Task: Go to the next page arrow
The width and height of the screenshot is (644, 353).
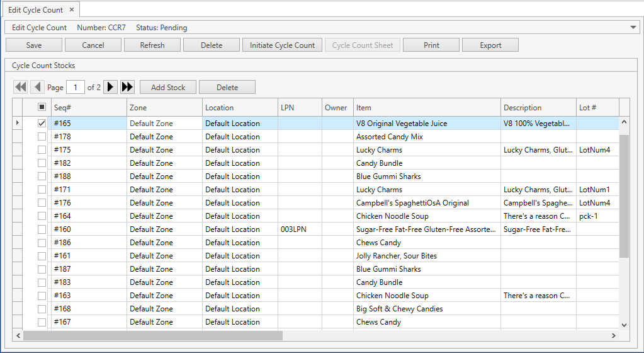Action: (x=110, y=87)
